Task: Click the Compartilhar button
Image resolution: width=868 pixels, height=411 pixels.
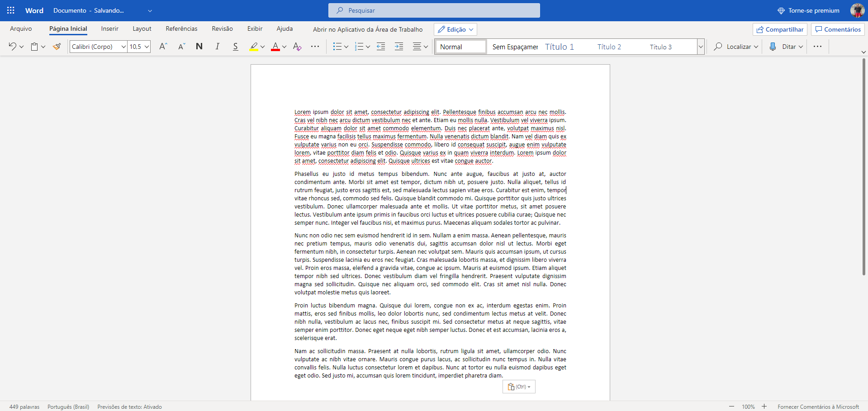Action: coord(780,29)
